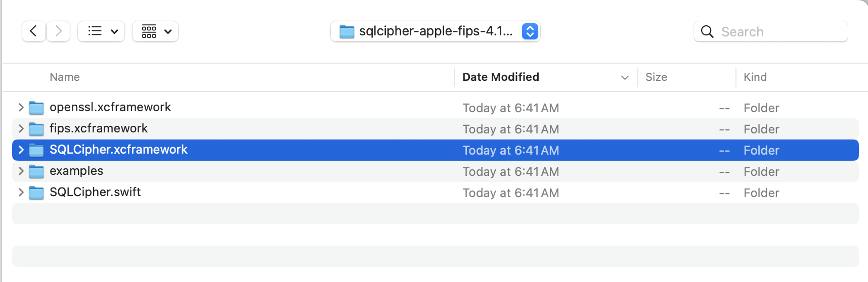
Task: Select the SQLCipher.swift folder icon
Action: [x=36, y=193]
